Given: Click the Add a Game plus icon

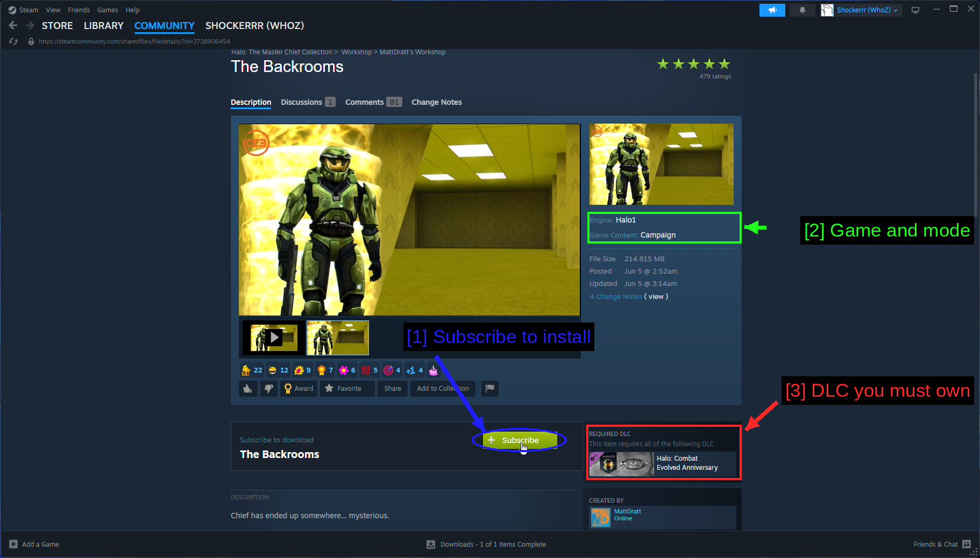Looking at the screenshot, I should [x=13, y=544].
